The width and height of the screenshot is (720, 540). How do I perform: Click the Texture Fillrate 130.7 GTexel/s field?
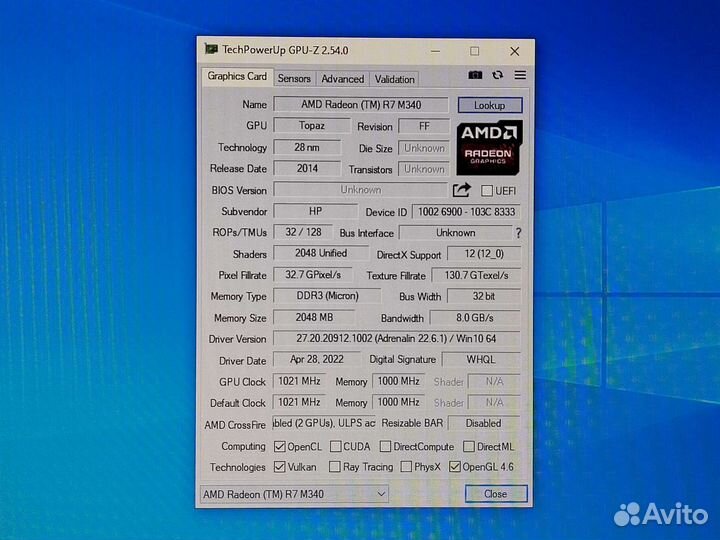pos(476,276)
